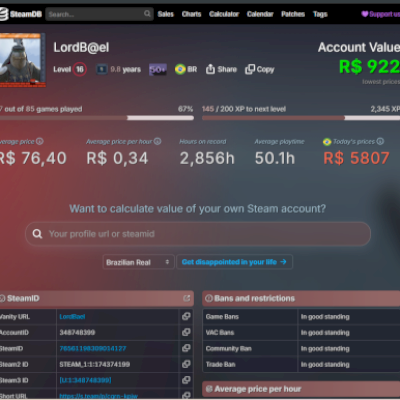The width and height of the screenshot is (400, 400).
Task: Click the purple heart Support us icon
Action: (x=365, y=14)
